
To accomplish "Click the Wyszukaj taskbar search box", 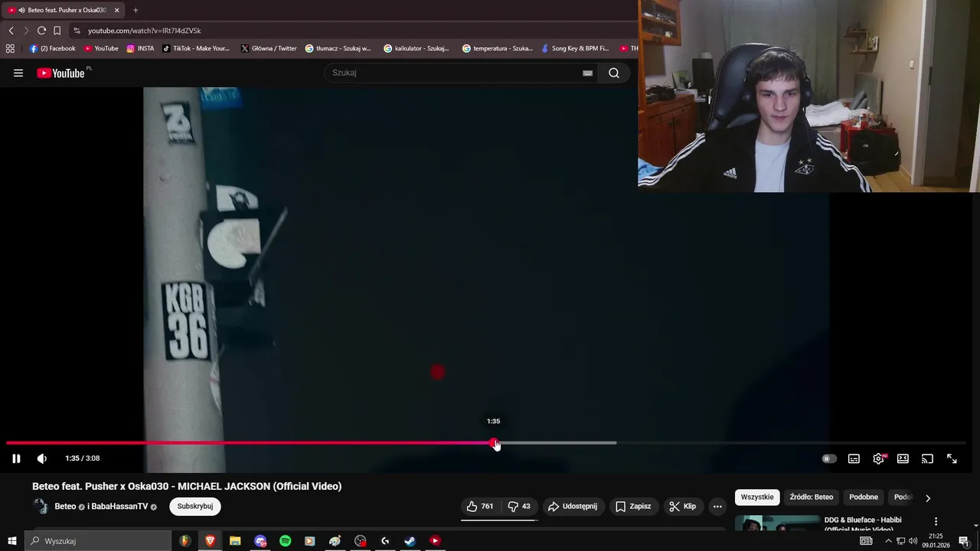I will pos(98,541).
